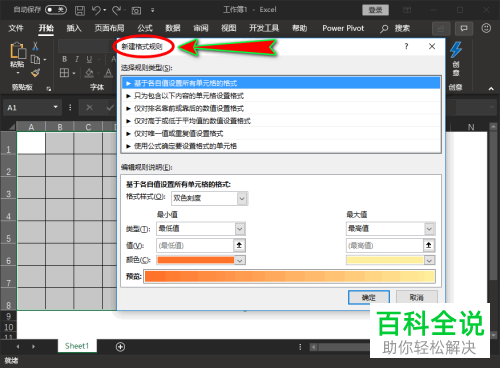Select rule 仅对唯一值或重复值设置格式
The image size is (500, 368).
(x=281, y=134)
